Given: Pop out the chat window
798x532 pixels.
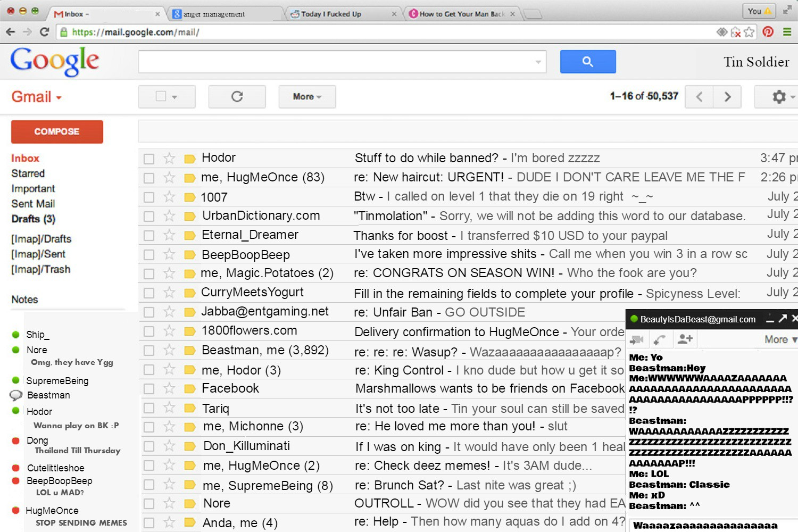Looking at the screenshot, I should pos(783,319).
